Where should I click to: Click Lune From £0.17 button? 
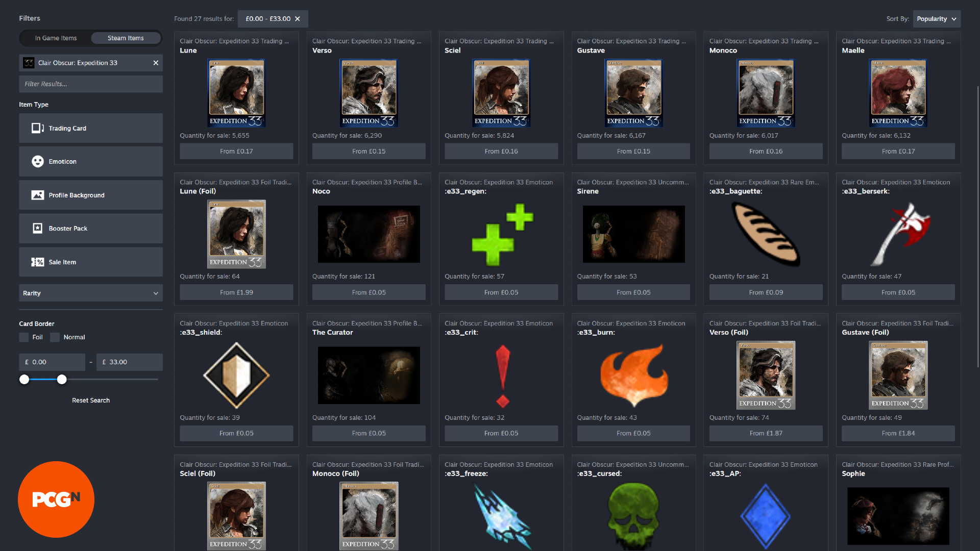(x=236, y=151)
